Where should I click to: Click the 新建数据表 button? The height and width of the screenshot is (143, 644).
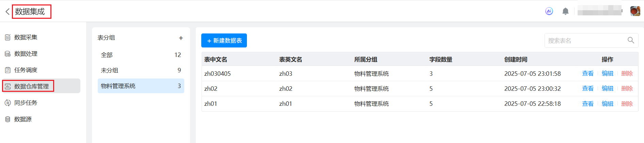point(224,41)
